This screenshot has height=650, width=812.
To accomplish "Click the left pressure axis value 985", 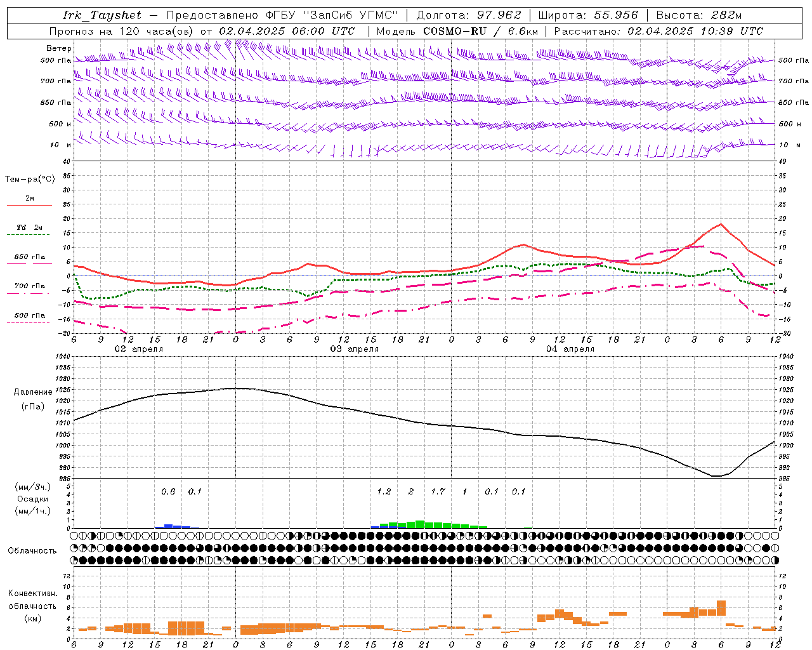I will point(64,479).
